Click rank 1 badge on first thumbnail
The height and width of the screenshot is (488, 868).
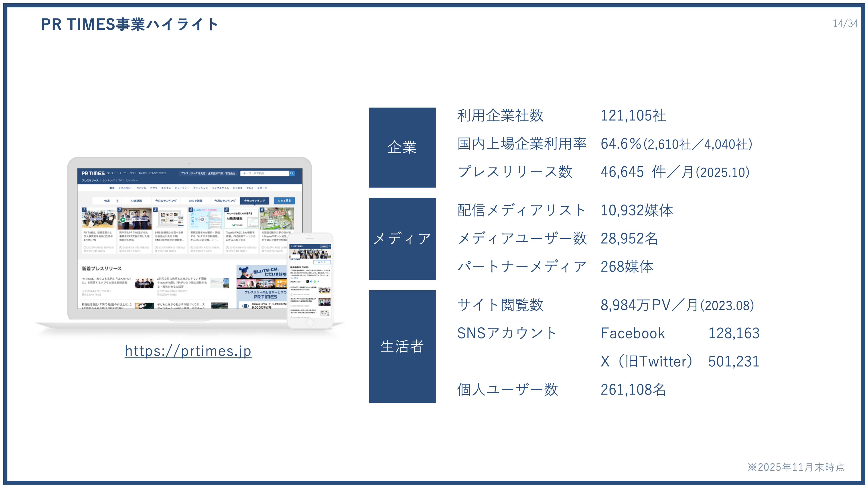[84, 210]
